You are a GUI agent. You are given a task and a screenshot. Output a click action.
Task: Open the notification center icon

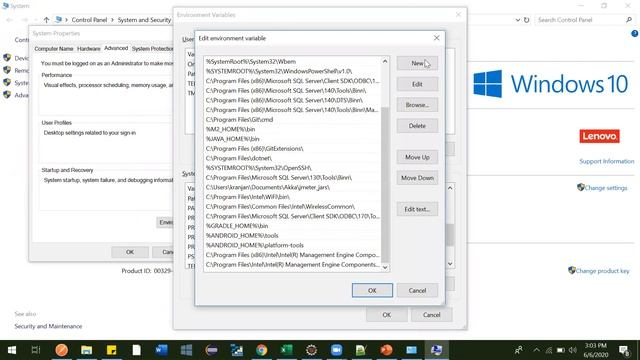[x=623, y=350]
